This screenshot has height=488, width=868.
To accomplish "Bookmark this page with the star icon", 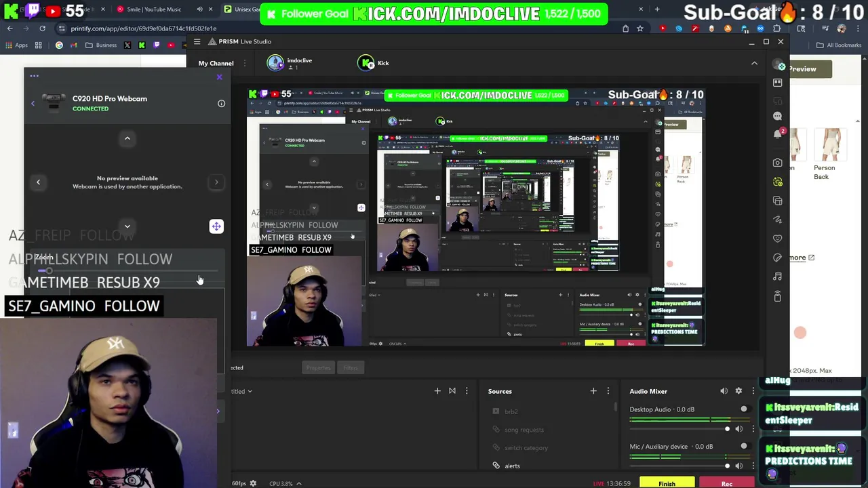I will coord(639,28).
